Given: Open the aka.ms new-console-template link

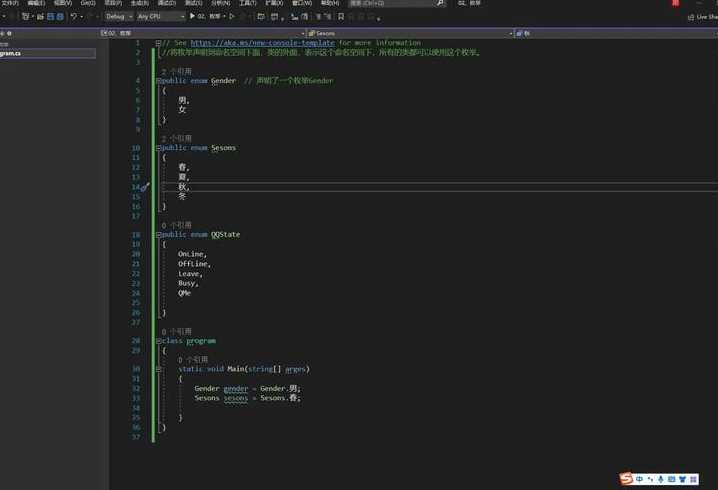Looking at the screenshot, I should (262, 43).
